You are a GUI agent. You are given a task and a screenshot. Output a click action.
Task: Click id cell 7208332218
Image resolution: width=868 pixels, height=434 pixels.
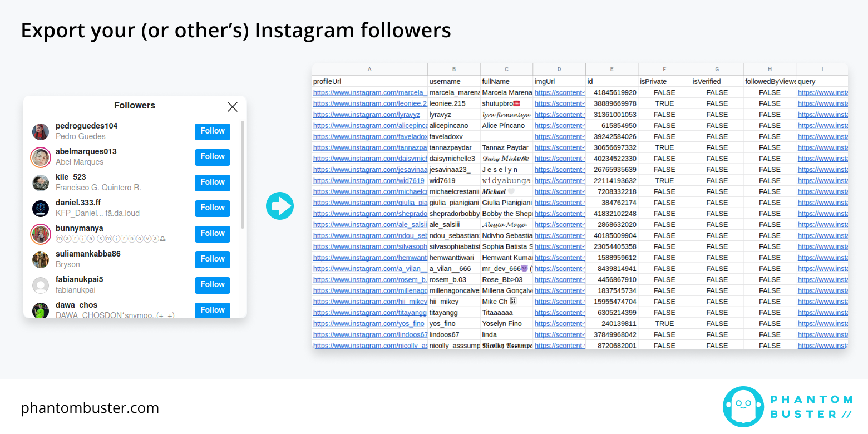point(611,191)
